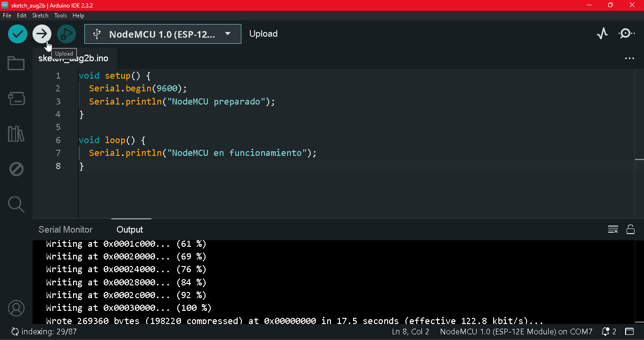The height and width of the screenshot is (340, 644).
Task: Click Ln 8, Col 2 in the status bar
Action: (410, 331)
